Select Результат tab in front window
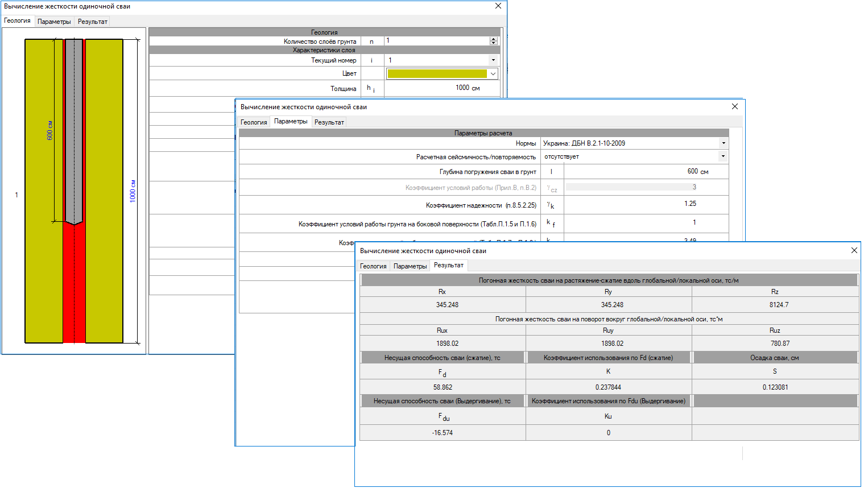 [449, 265]
